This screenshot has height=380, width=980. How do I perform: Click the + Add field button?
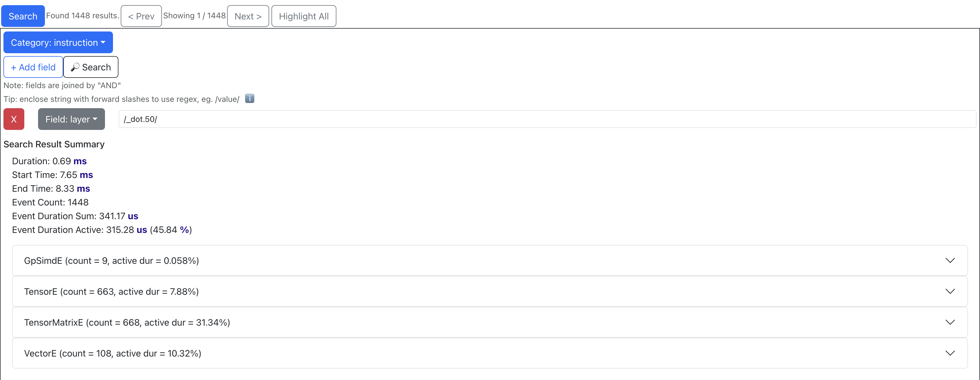(33, 67)
